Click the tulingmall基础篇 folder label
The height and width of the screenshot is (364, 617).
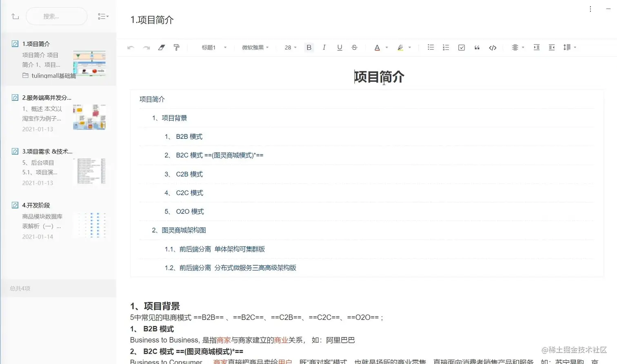pyautogui.click(x=53, y=75)
